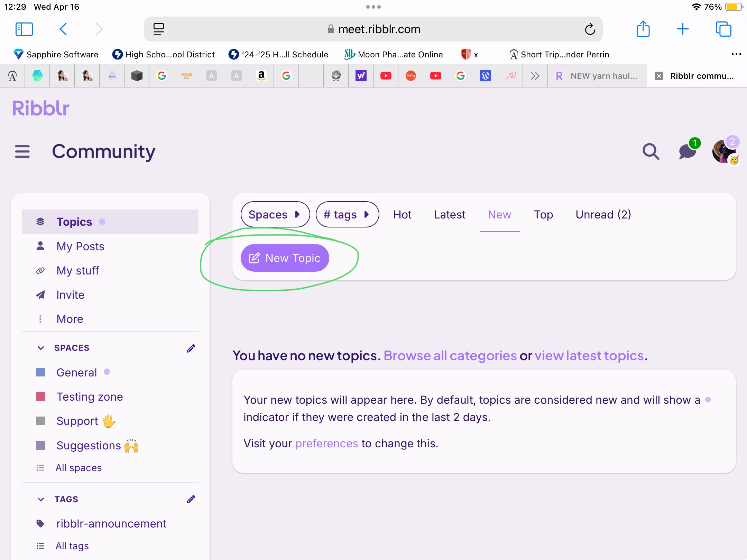Open the preferences link

tap(326, 443)
